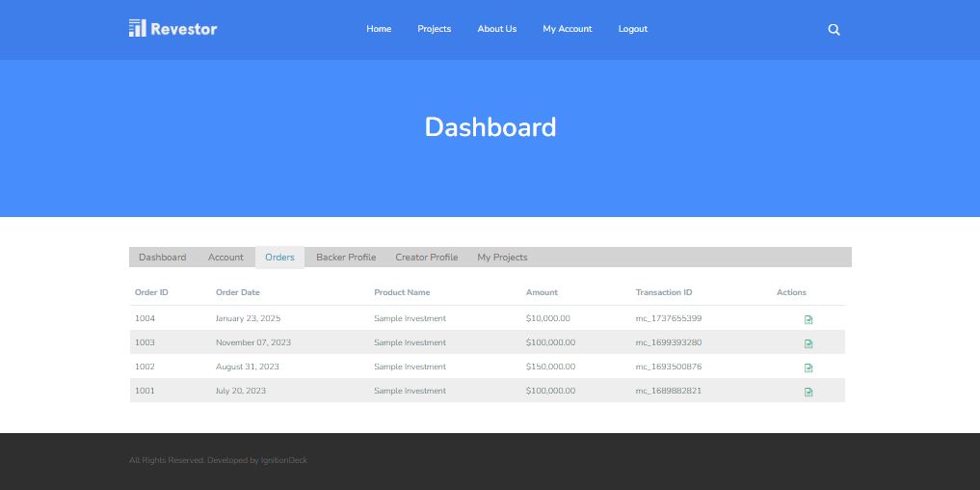Open receipt icon for order 1002
980x490 pixels.
coord(808,367)
